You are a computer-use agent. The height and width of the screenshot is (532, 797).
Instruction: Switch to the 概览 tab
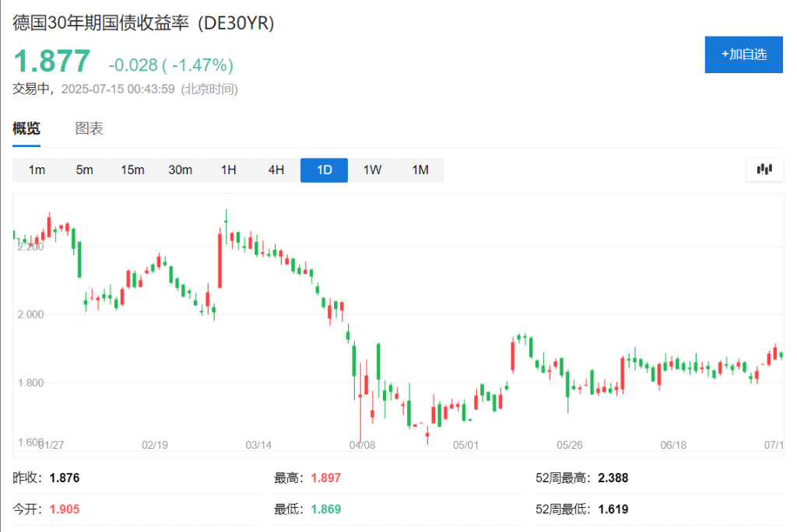pos(26,128)
